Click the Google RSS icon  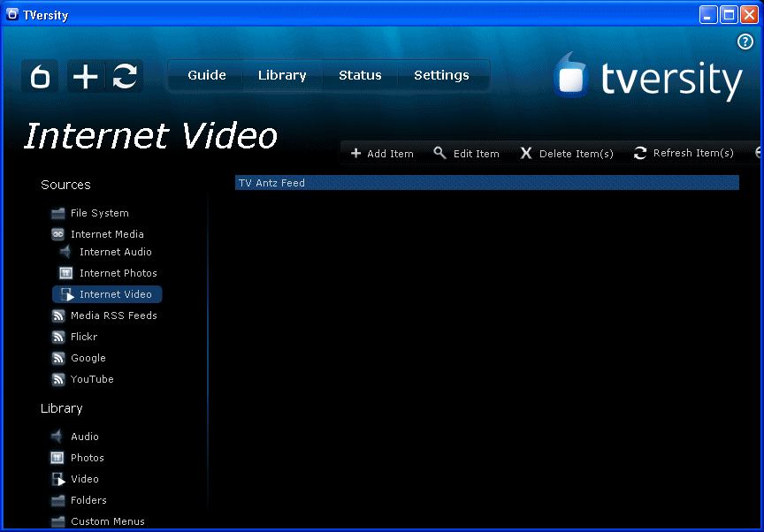click(58, 358)
